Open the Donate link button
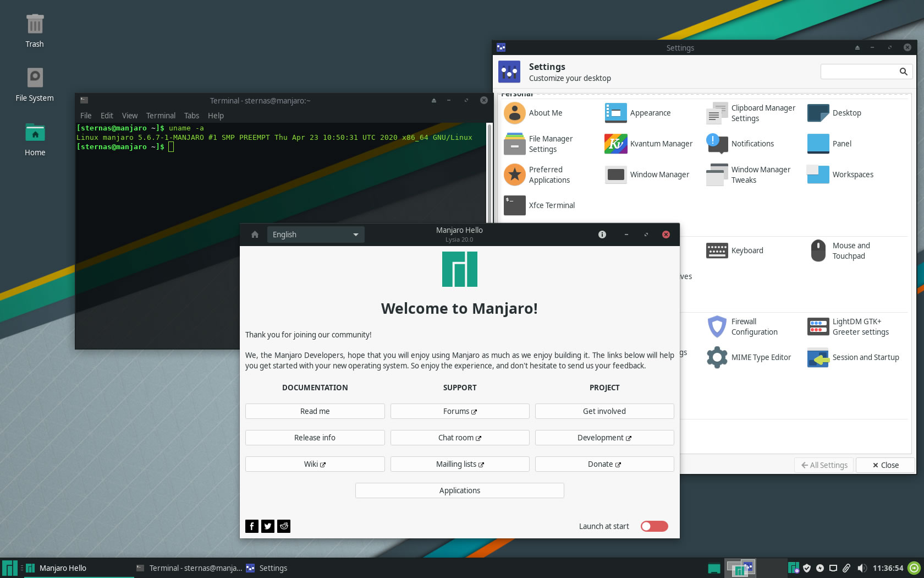The height and width of the screenshot is (578, 924). click(604, 464)
